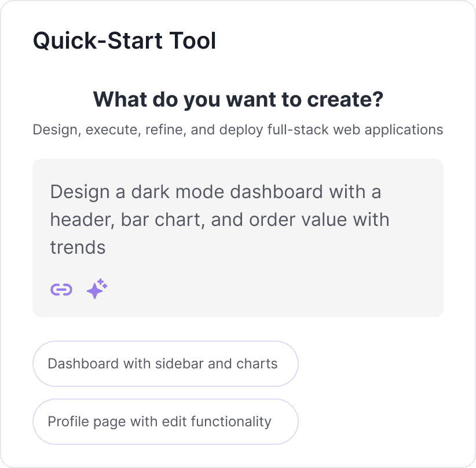Image resolution: width=476 pixels, height=468 pixels.
Task: Click the 'Design, execute, refine, and deploy' subtitle
Action: [238, 130]
